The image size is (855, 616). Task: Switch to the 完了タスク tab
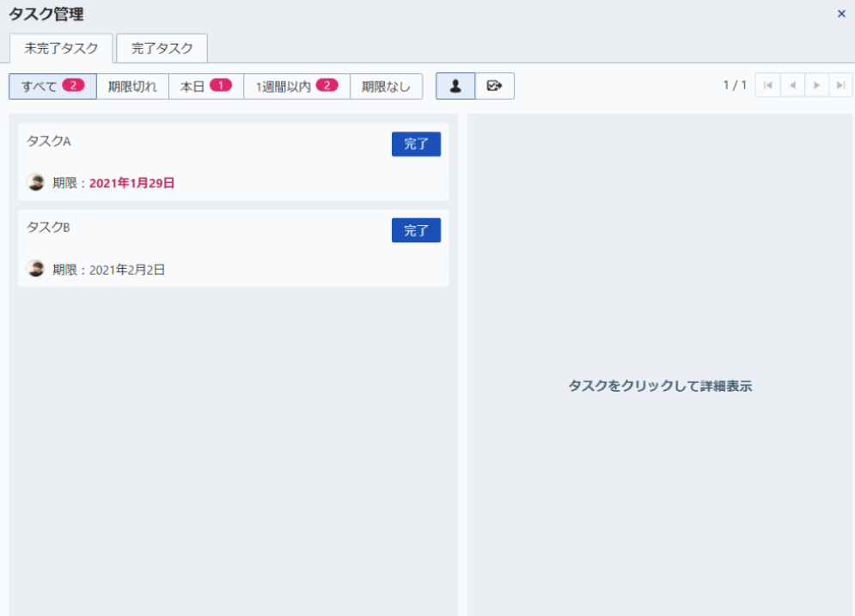point(162,48)
